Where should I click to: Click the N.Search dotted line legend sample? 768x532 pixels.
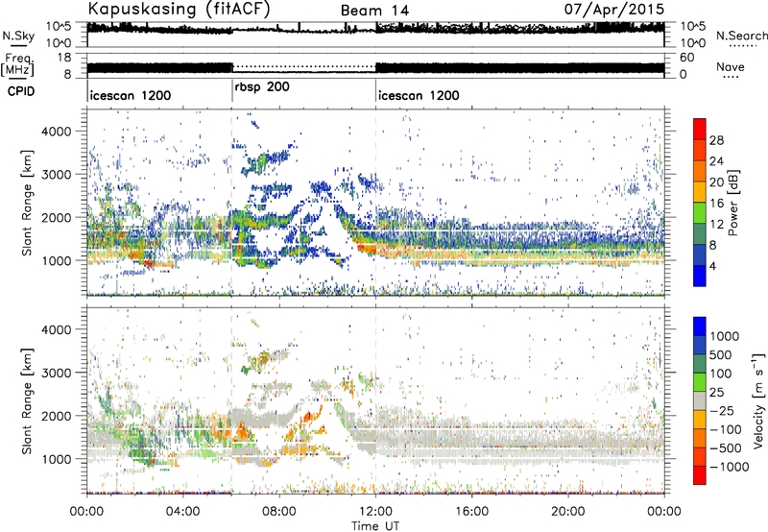743,46
